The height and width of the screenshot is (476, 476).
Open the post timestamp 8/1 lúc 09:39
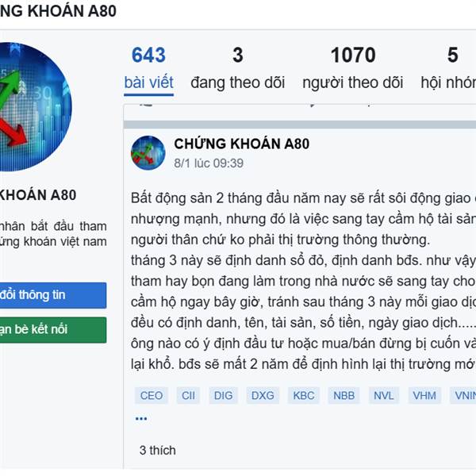[x=209, y=163]
